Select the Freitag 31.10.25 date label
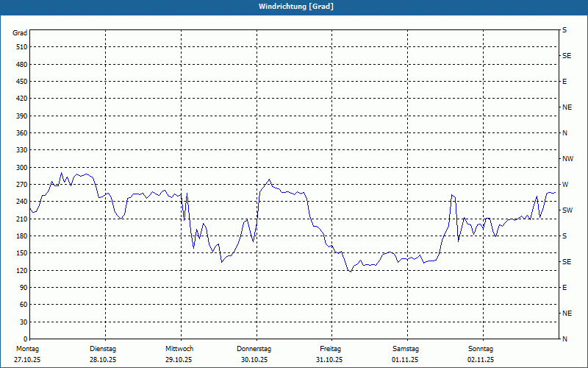Screen dimensions: 588x368 [330, 354]
